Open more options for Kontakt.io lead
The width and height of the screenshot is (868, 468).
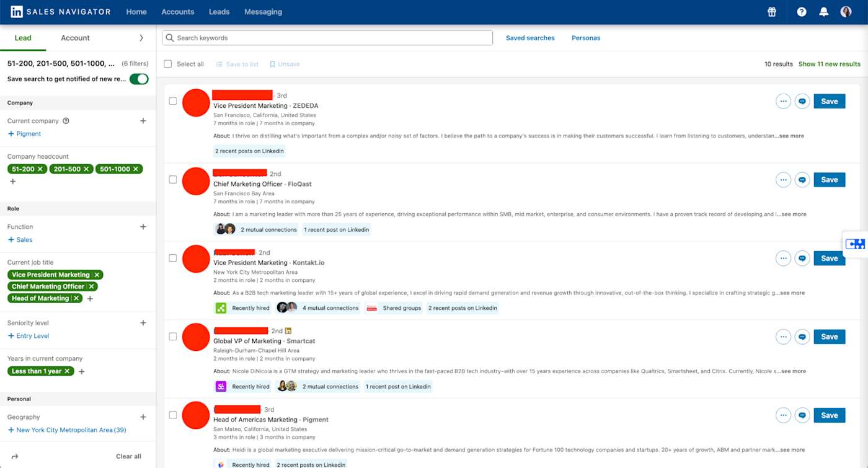tap(783, 258)
